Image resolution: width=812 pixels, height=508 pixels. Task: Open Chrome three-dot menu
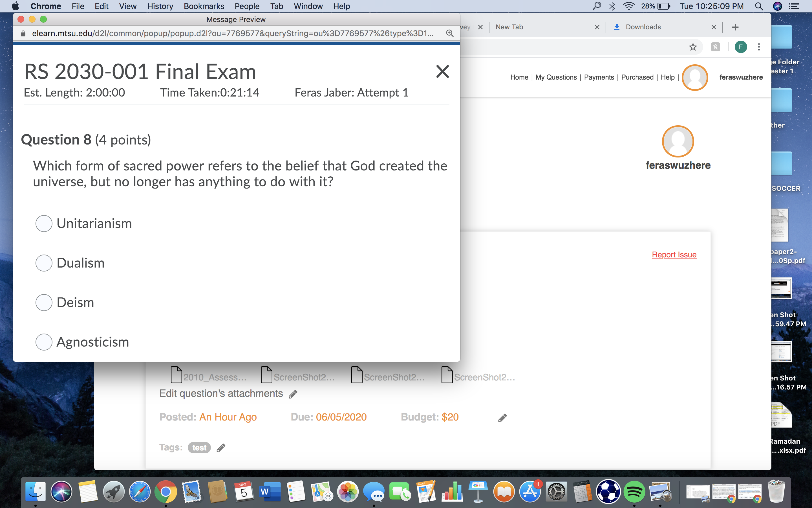(x=759, y=47)
